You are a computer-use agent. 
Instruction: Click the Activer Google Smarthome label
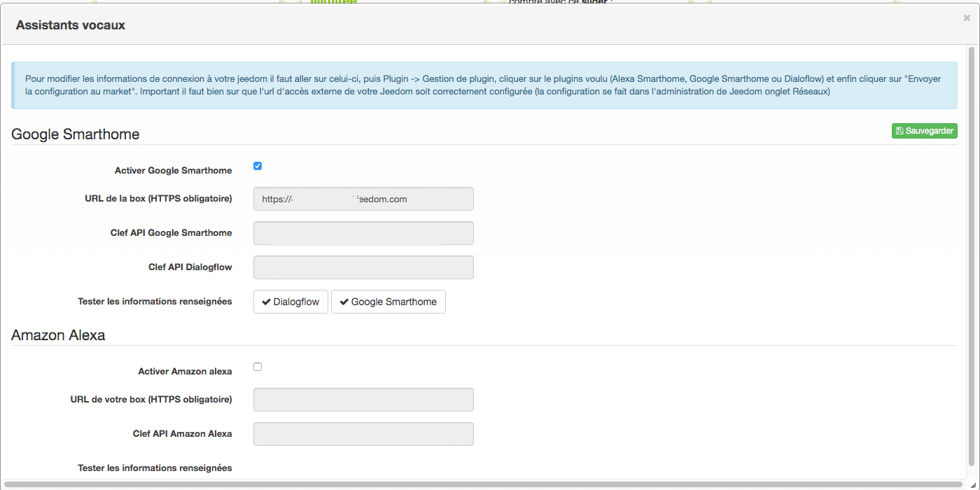pos(174,170)
